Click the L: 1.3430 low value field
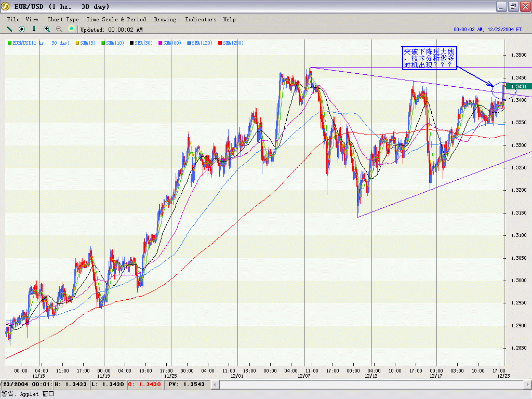The height and width of the screenshot is (399, 532). [108, 384]
